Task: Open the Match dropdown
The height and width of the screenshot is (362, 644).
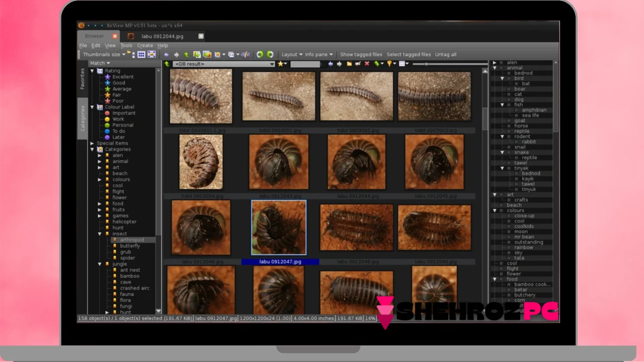Action: pyautogui.click(x=100, y=63)
